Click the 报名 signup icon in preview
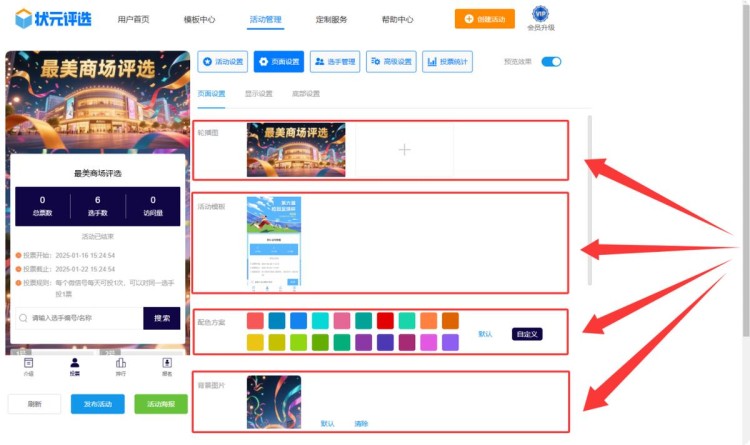Screen dimensions: 750x445 tap(167, 363)
